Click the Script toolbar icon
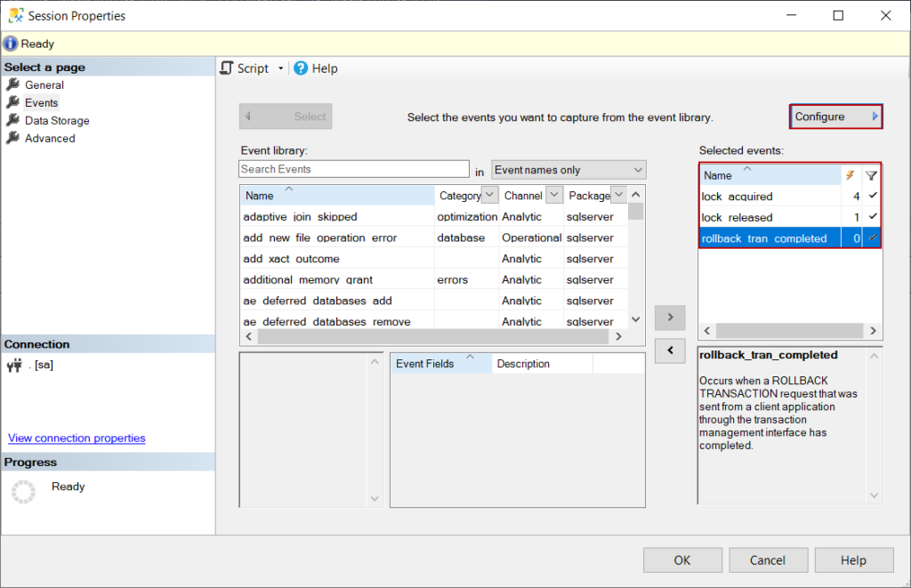Viewport: 911px width, 588px height. click(227, 68)
